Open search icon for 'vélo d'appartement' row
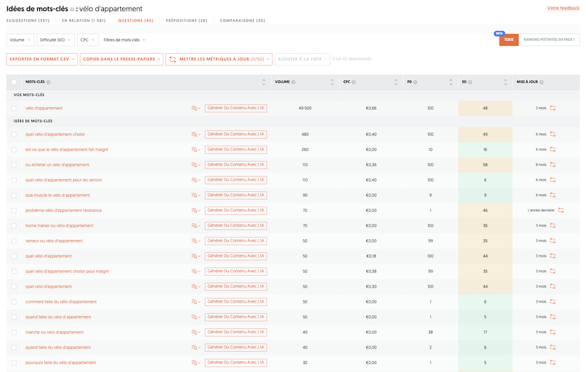588x372 pixels. coord(196,108)
